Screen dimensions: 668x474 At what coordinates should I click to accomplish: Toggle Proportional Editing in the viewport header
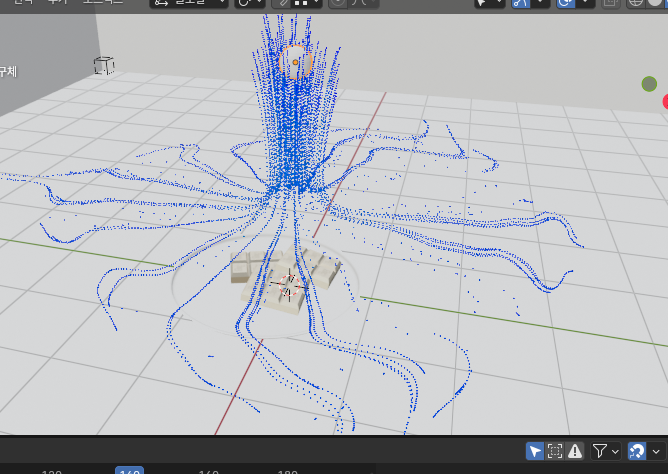(x=337, y=3)
